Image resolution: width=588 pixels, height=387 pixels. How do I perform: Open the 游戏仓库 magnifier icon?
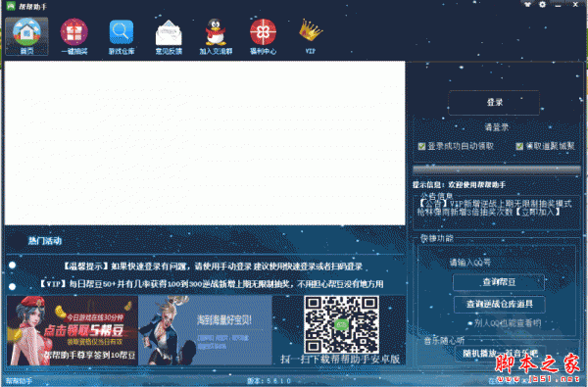tap(122, 37)
